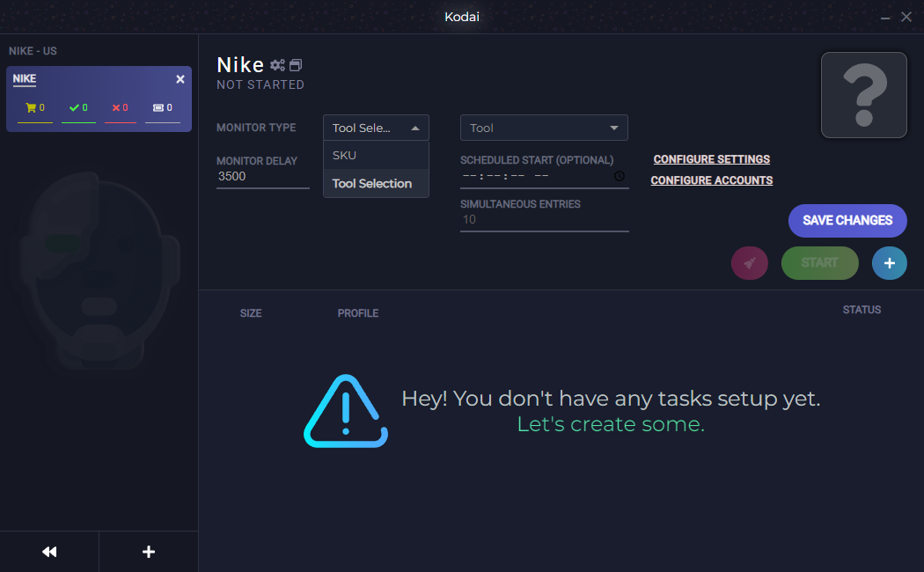
Task: Click the Profile column header
Action: 357,313
